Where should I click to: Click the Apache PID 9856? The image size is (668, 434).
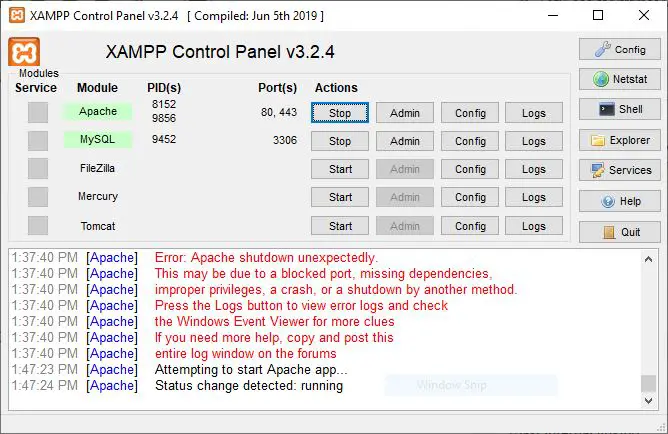click(164, 118)
